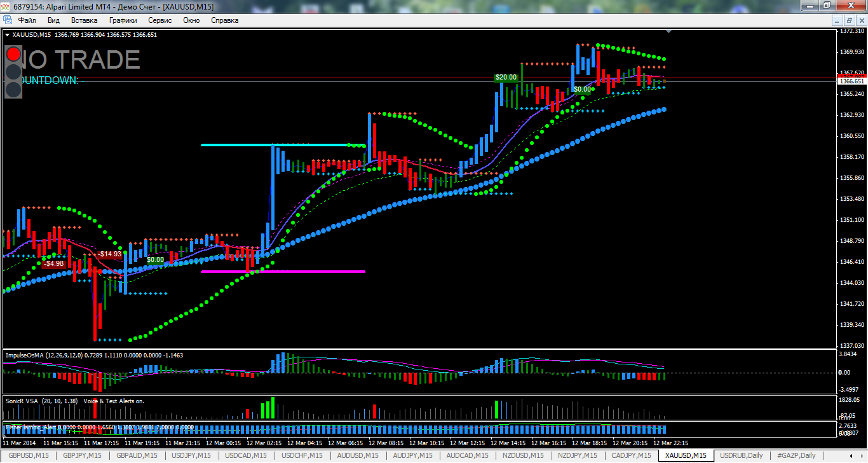Viewport: 868px width, 463px height.
Task: Open the Вид menu
Action: click(x=53, y=20)
